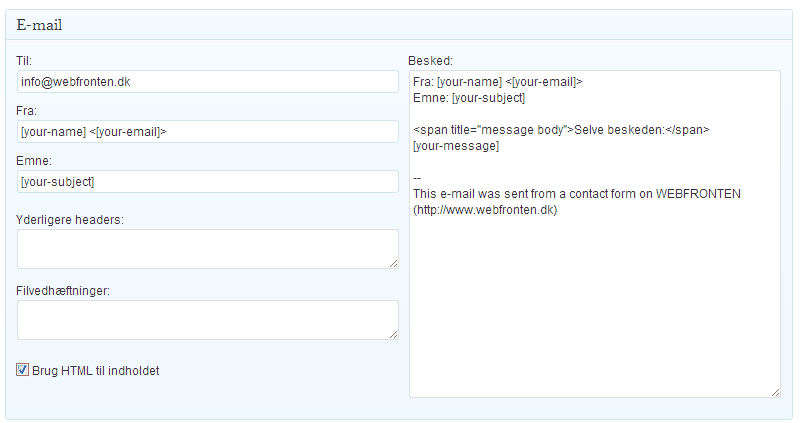Click inside the Filvedhæftninger textarea
The height and width of the screenshot is (423, 802).
click(208, 320)
